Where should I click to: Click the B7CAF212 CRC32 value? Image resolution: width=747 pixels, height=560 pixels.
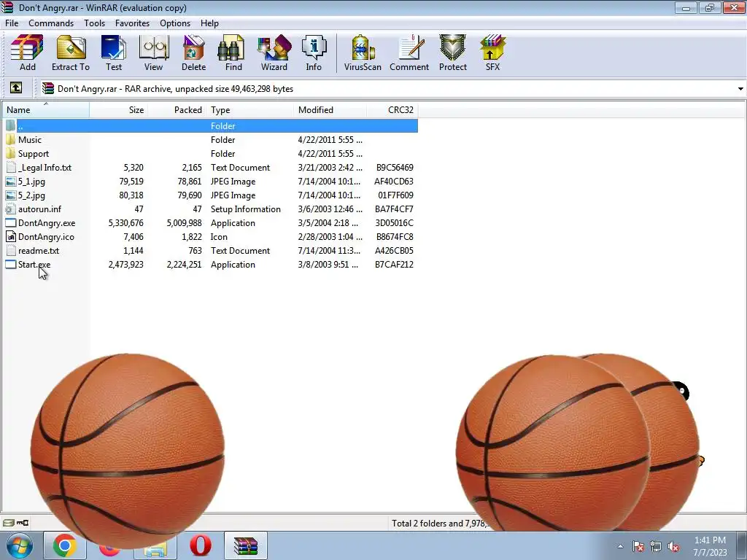click(x=394, y=264)
